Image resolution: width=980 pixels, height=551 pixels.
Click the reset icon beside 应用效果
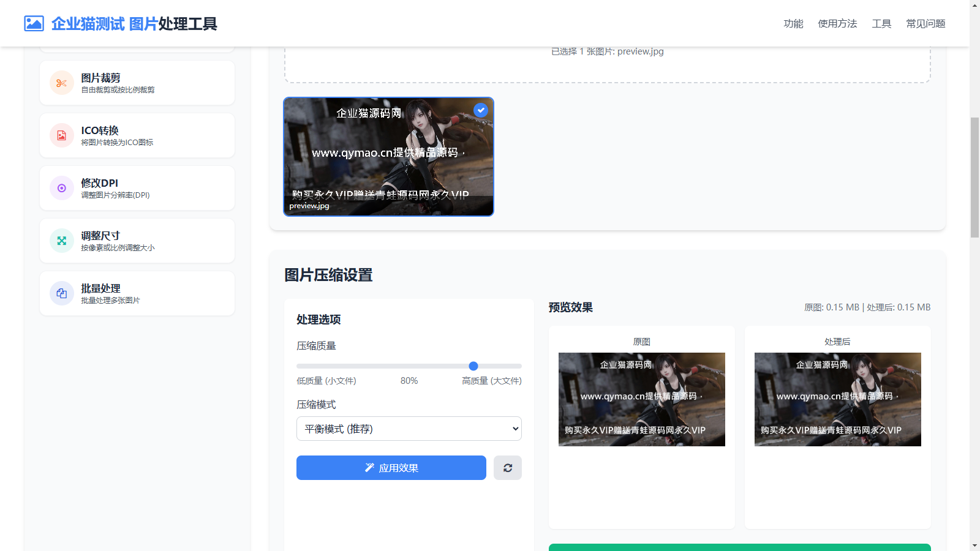507,468
